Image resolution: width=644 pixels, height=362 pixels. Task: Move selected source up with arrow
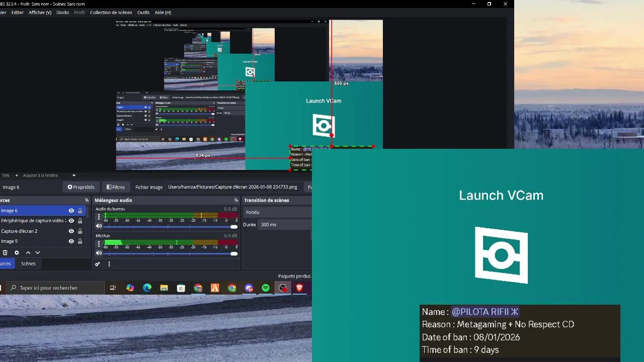point(28,253)
